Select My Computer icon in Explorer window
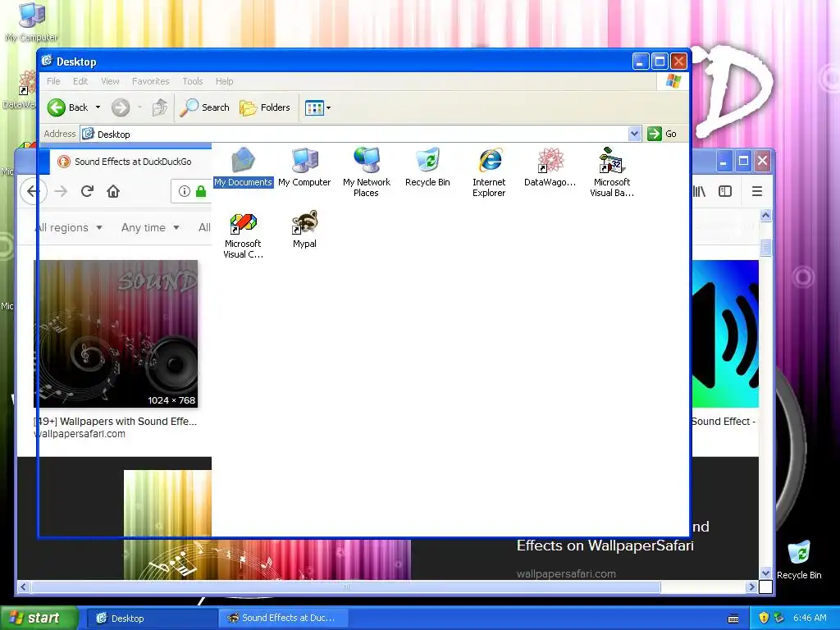 click(x=304, y=167)
